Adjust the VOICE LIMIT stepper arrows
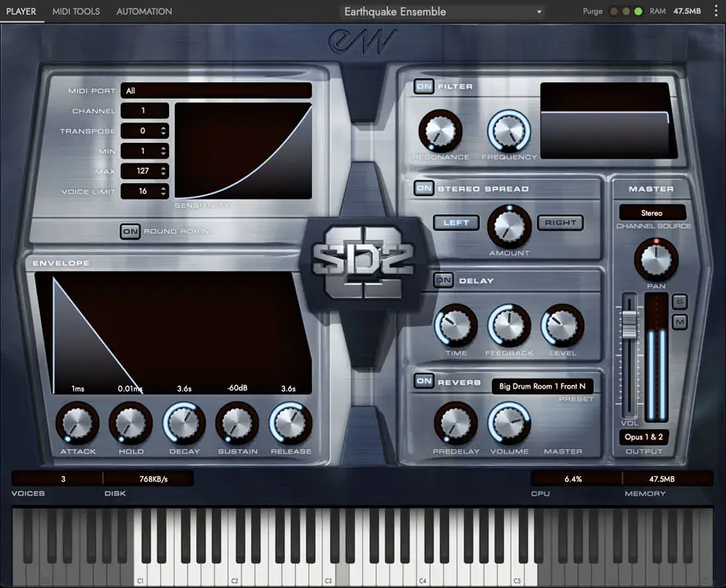The height and width of the screenshot is (588, 726). 163,191
